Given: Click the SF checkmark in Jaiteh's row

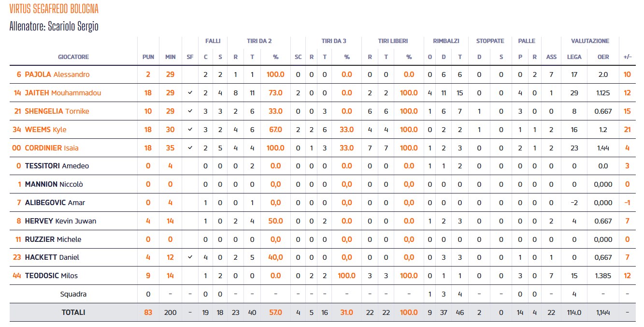Looking at the screenshot, I should [x=190, y=93].
